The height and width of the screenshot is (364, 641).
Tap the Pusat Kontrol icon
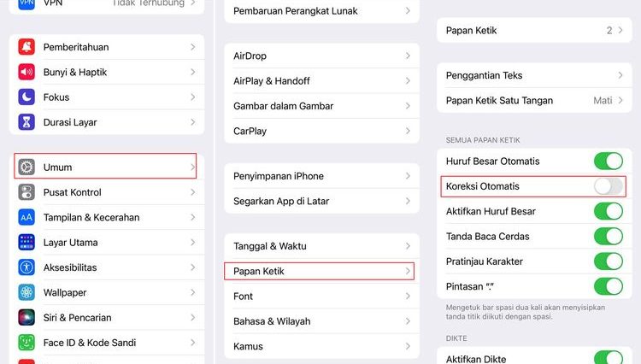(x=26, y=192)
